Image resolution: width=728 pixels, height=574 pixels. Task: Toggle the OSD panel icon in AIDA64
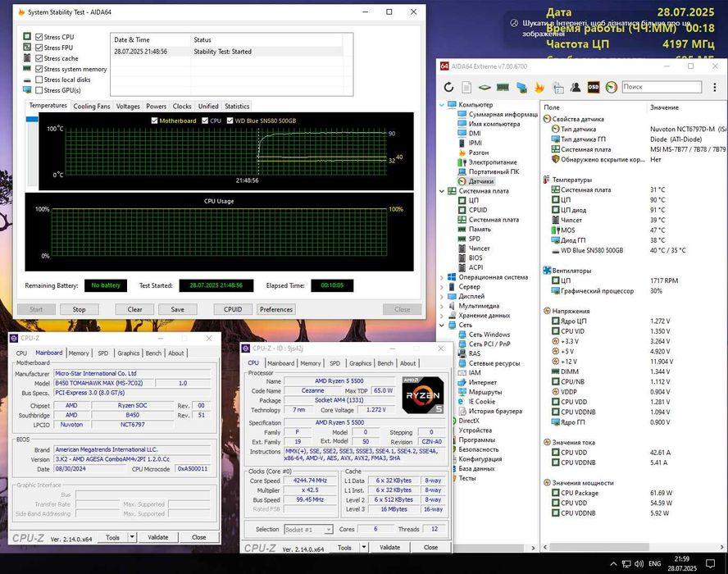pyautogui.click(x=594, y=87)
